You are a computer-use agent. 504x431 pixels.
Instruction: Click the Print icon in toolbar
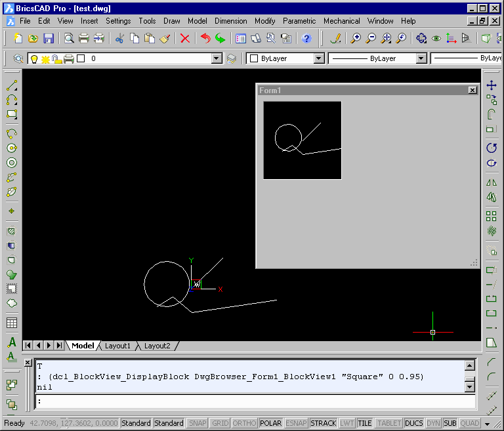(84, 39)
